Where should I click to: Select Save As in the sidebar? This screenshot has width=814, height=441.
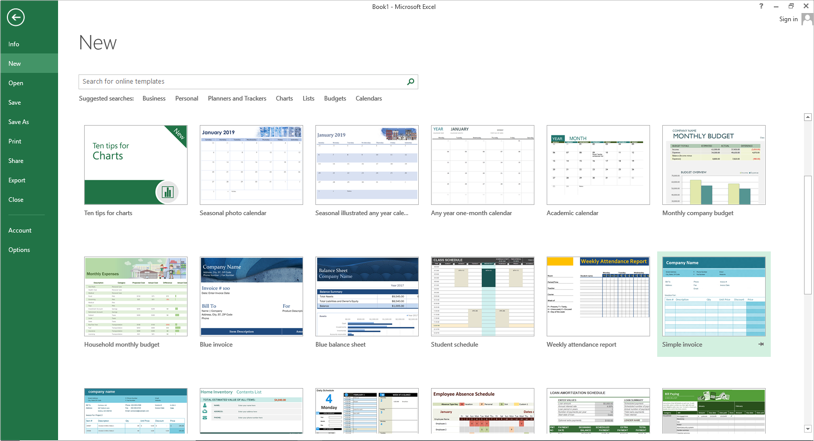(18, 122)
